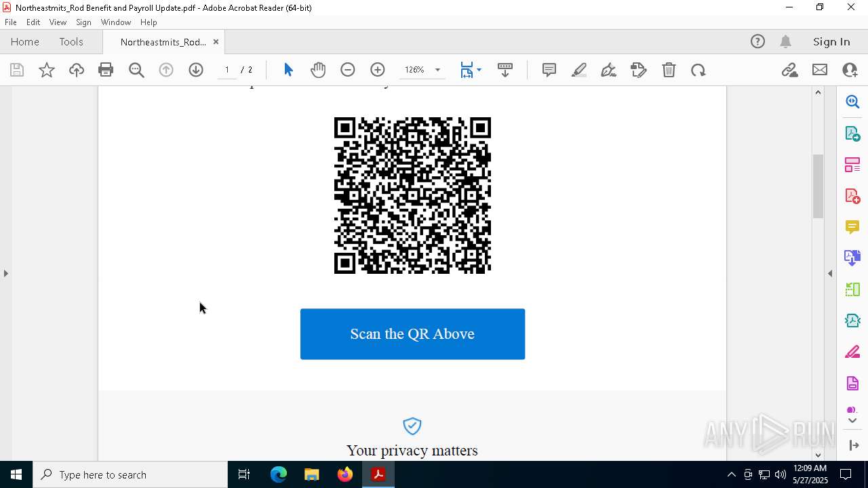
Task: Click the upload to cloud icon
Action: (x=77, y=70)
